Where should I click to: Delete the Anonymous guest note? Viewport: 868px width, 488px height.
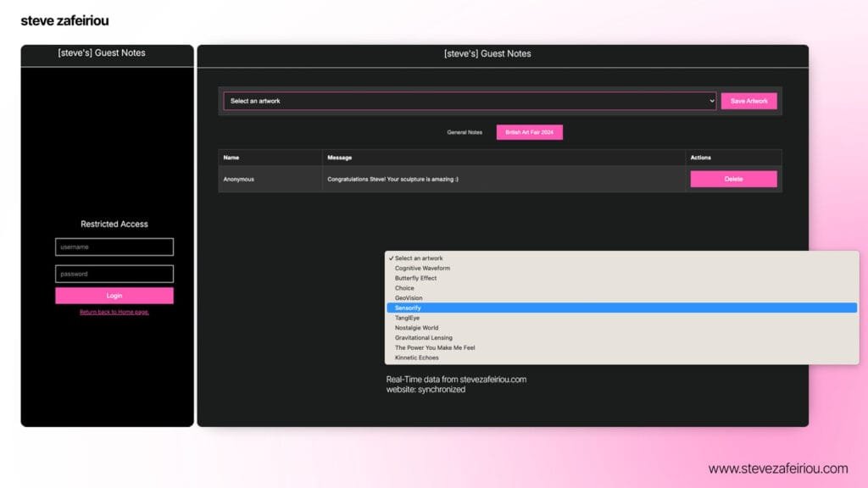coord(733,179)
